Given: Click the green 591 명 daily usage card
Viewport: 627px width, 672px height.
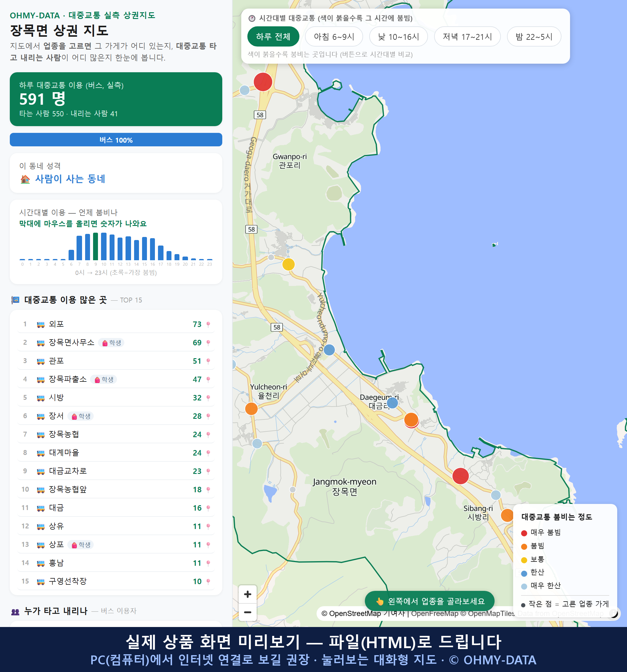Looking at the screenshot, I should tap(116, 99).
